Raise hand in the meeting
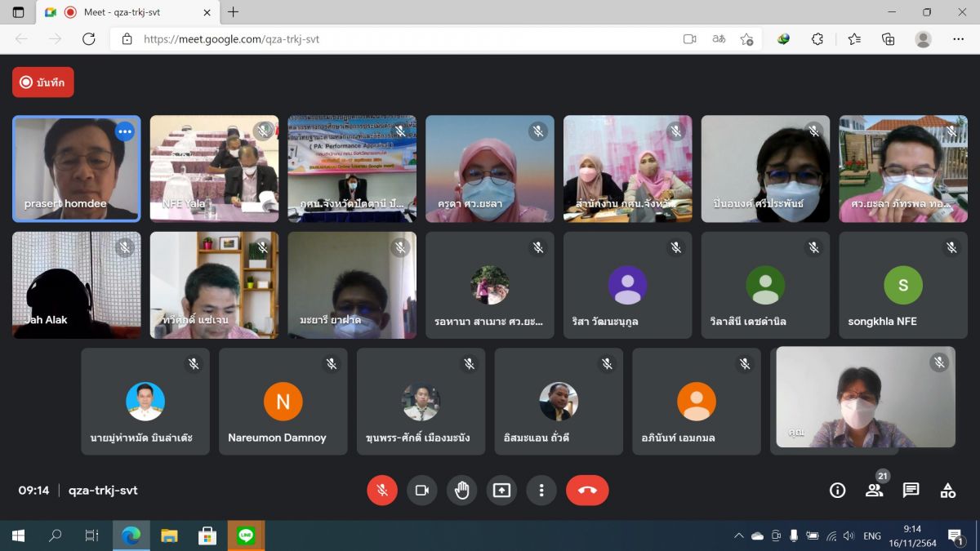This screenshot has width=980, height=551. [x=462, y=490]
